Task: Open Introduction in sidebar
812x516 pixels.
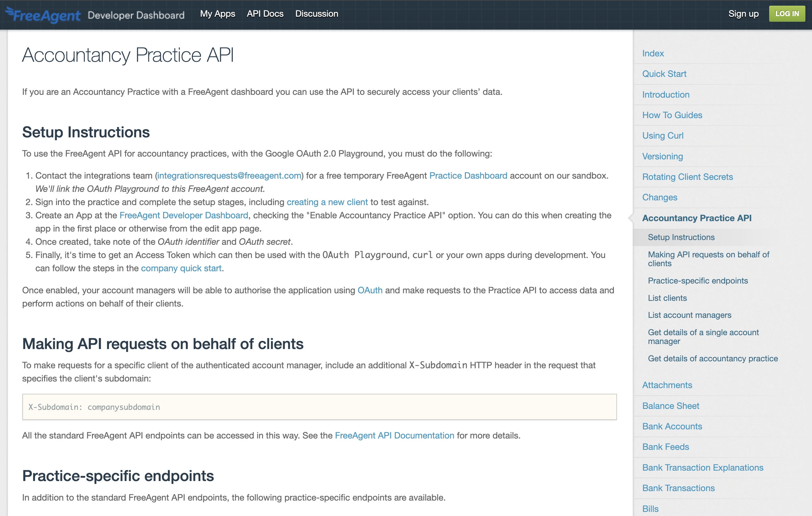Action: point(666,95)
